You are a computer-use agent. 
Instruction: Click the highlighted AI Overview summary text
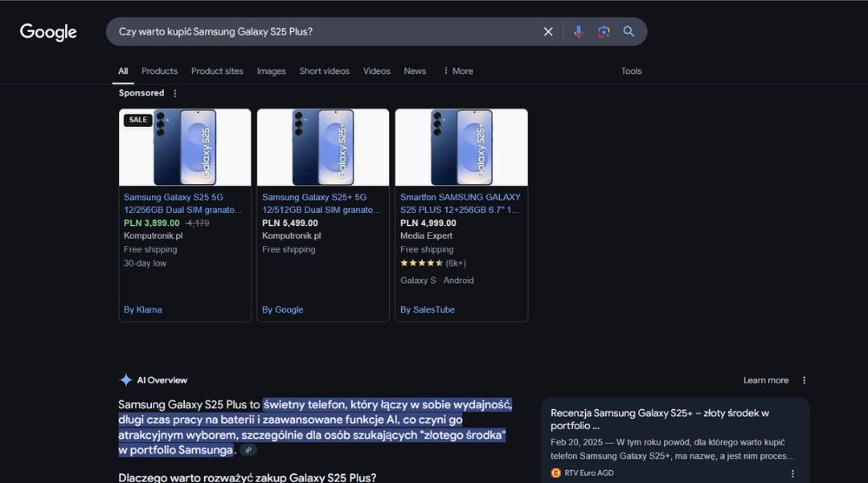pos(314,427)
